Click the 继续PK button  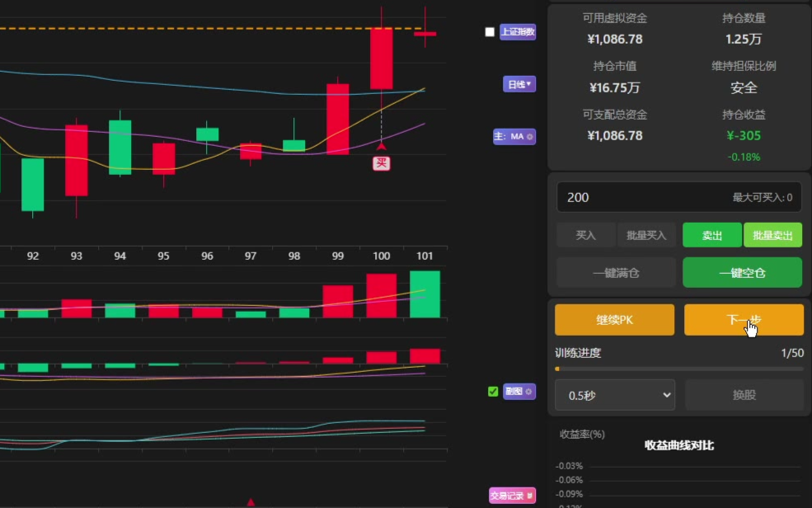tap(614, 320)
